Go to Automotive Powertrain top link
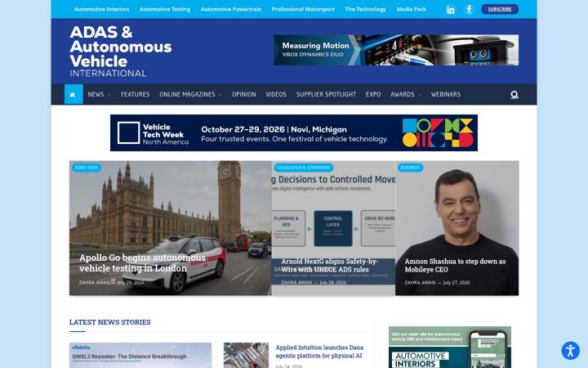This screenshot has width=588, height=368. click(230, 9)
